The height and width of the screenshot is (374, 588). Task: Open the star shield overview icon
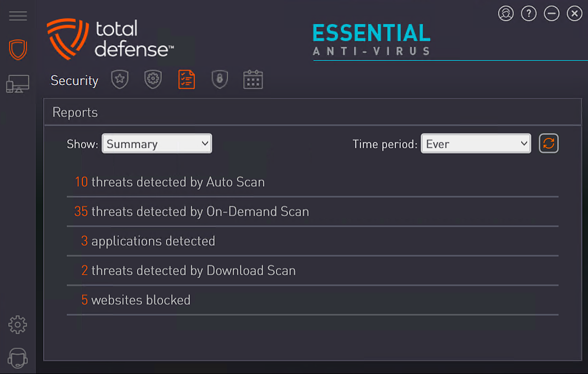point(119,79)
